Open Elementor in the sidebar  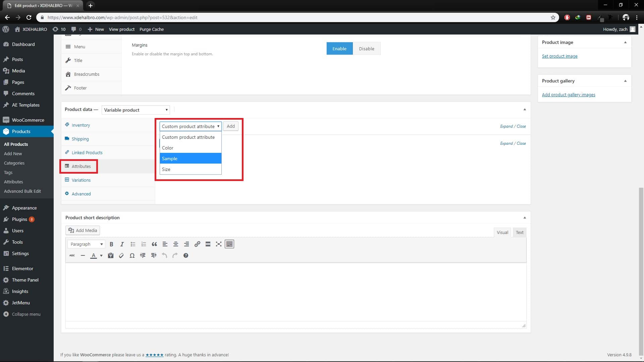[27, 268]
